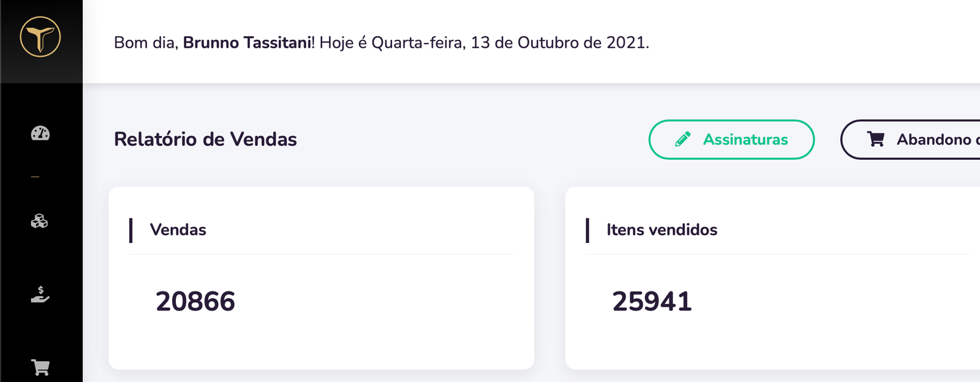Click the small gold sidebar divider dash
The height and width of the screenshot is (382, 980).
(x=36, y=177)
